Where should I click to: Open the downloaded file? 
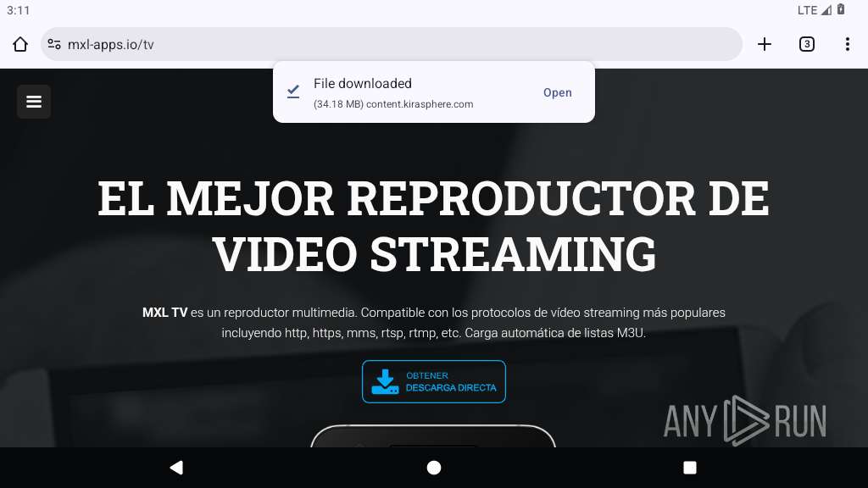tap(558, 92)
